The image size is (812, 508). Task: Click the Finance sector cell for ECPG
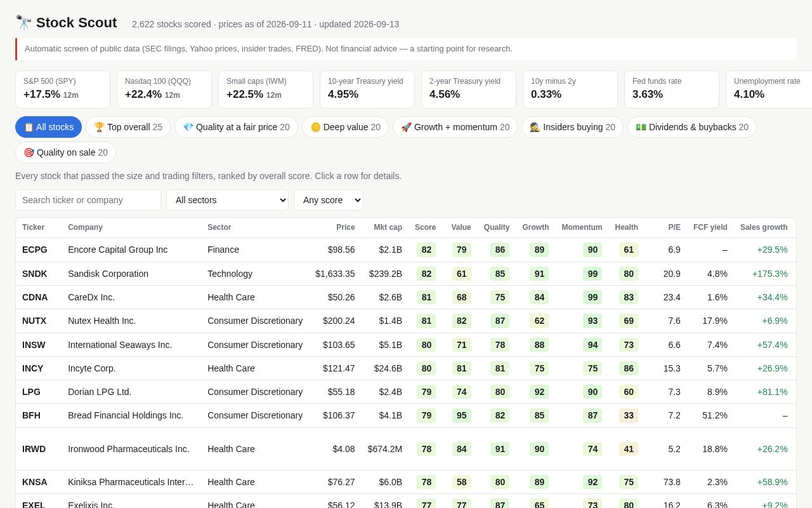point(223,250)
